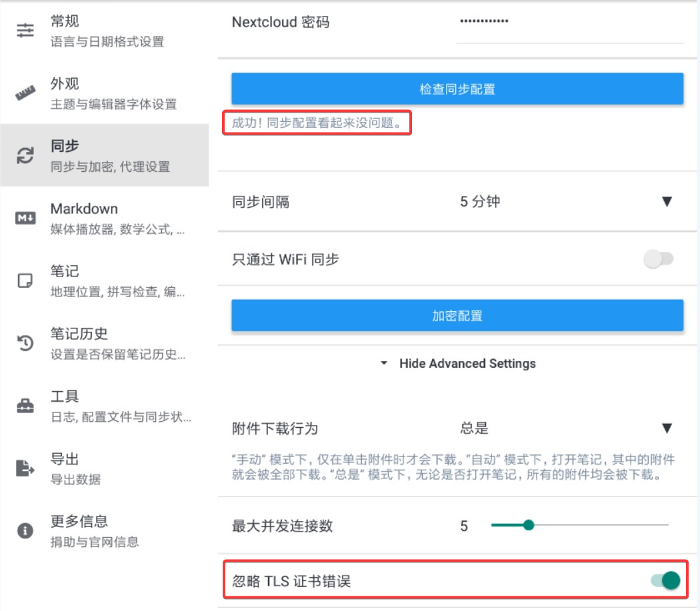Collapse Hide Advanced Settings
The width and height of the screenshot is (700, 611).
pyautogui.click(x=458, y=363)
